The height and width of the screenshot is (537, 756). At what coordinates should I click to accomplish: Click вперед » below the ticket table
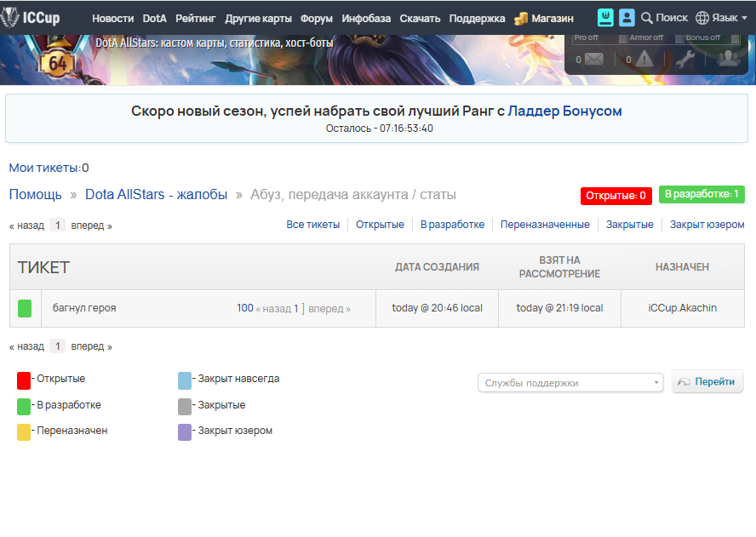[x=92, y=346]
